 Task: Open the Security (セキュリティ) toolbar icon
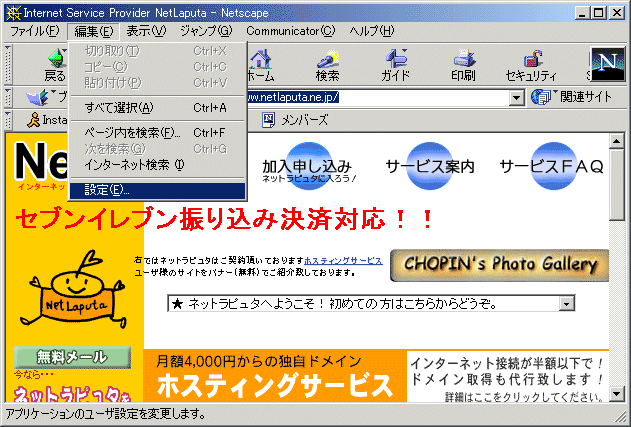(x=531, y=64)
